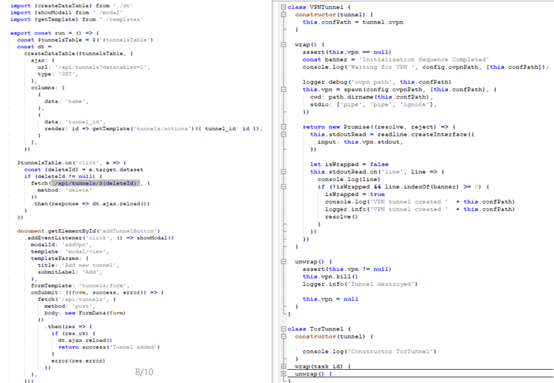The height and width of the screenshot is (383, 554).
Task: Fold the return new Promise block
Action: click(x=283, y=127)
